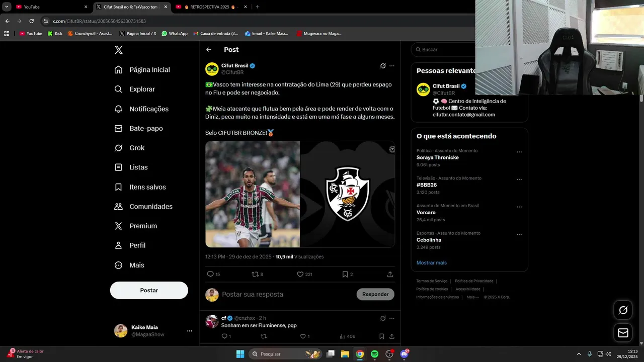The width and height of the screenshot is (644, 362).
Task: Open Premium in sidebar
Action: click(x=136, y=226)
